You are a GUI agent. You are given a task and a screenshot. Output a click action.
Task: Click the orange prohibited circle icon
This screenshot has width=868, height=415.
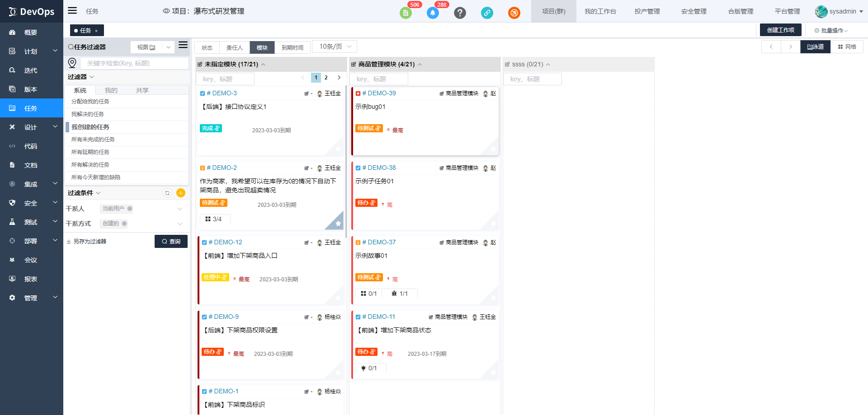pyautogui.click(x=514, y=13)
